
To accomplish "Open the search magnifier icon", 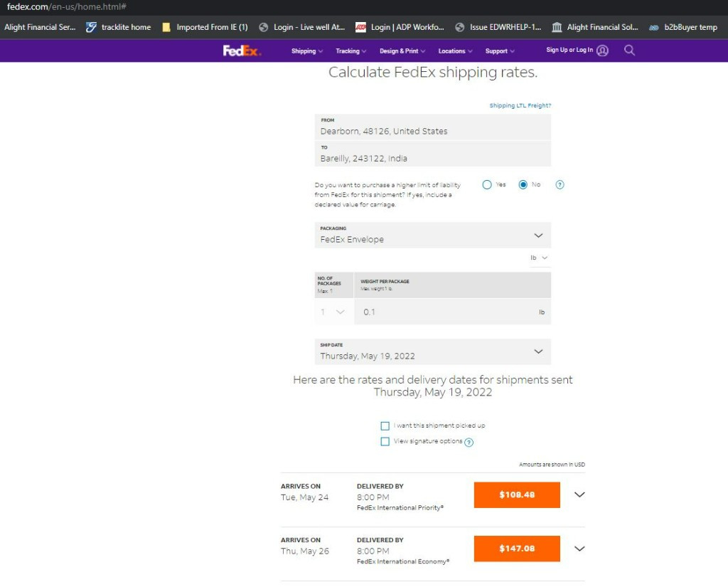I will [629, 51].
